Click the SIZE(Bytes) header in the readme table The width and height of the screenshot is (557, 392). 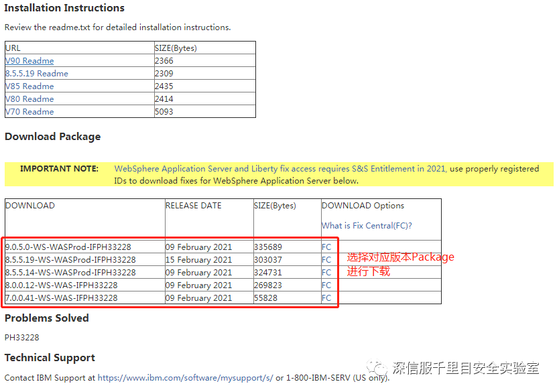pos(176,48)
